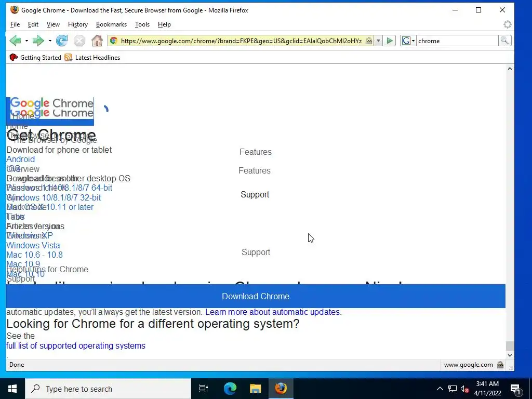532x399 pixels.
Task: Open the File menu
Action: point(15,24)
